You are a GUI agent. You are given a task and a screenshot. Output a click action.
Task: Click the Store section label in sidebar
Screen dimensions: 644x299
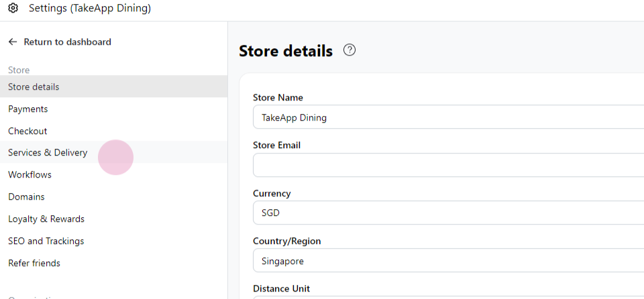19,70
